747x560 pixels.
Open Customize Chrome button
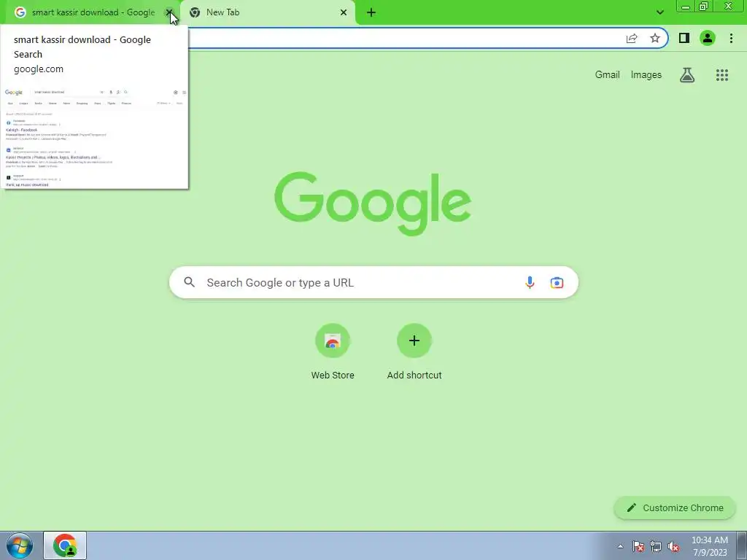pos(675,508)
